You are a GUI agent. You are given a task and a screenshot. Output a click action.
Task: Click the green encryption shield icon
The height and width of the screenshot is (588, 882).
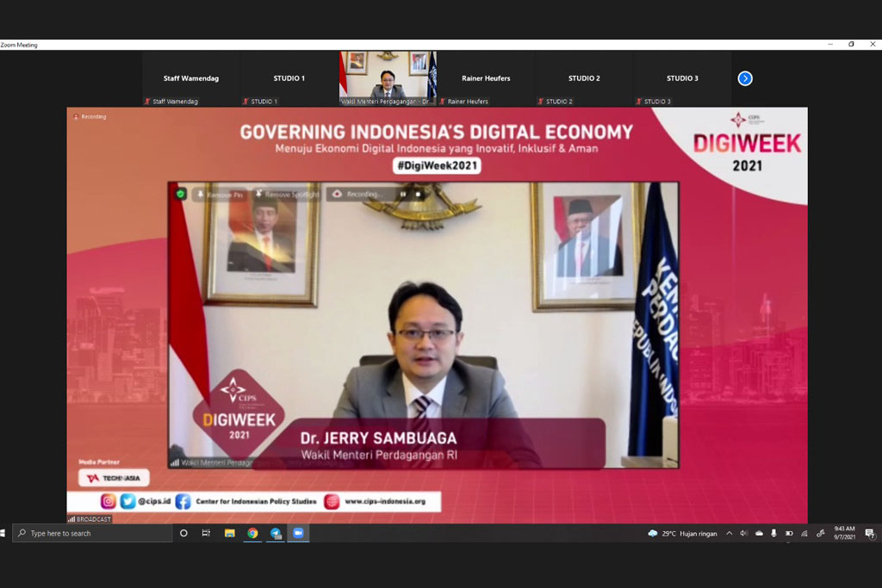click(181, 194)
